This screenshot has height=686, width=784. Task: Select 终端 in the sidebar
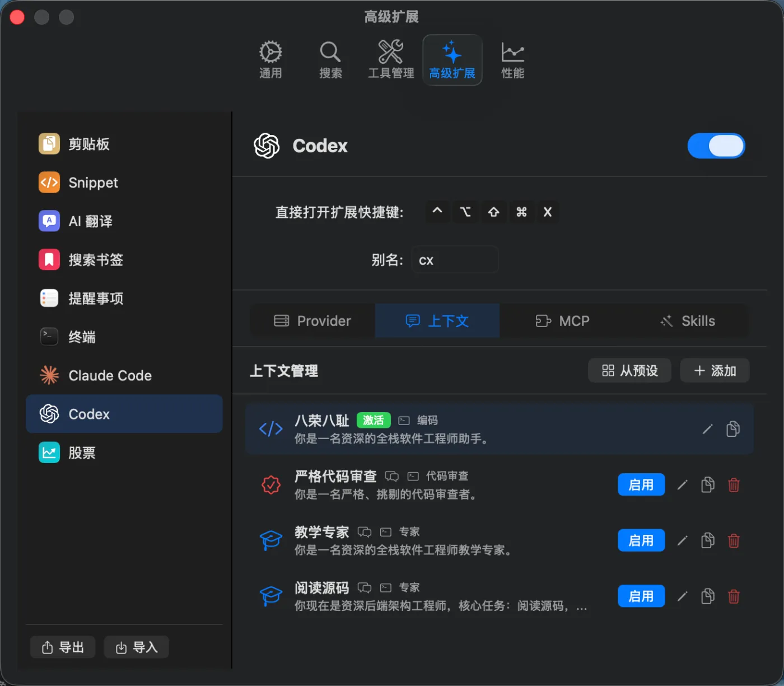124,337
